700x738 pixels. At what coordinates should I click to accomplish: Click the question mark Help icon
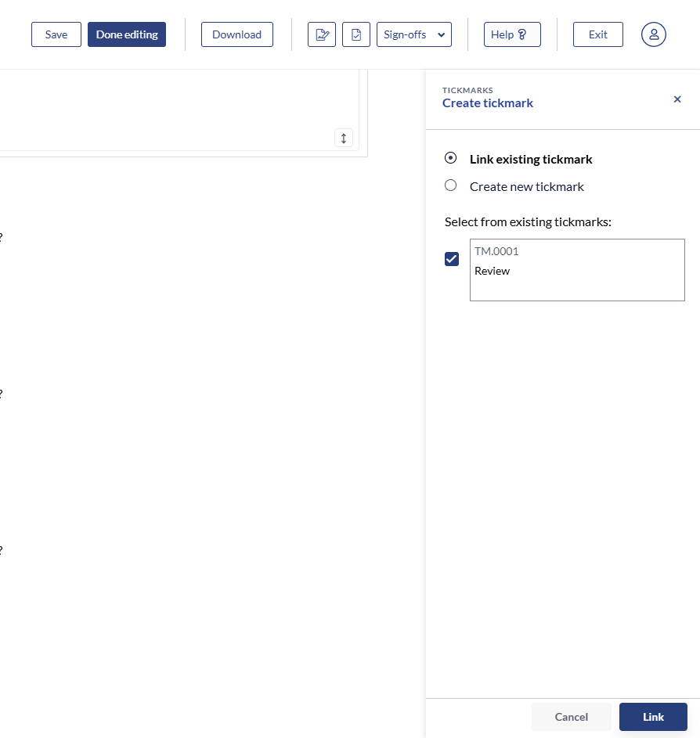(522, 34)
